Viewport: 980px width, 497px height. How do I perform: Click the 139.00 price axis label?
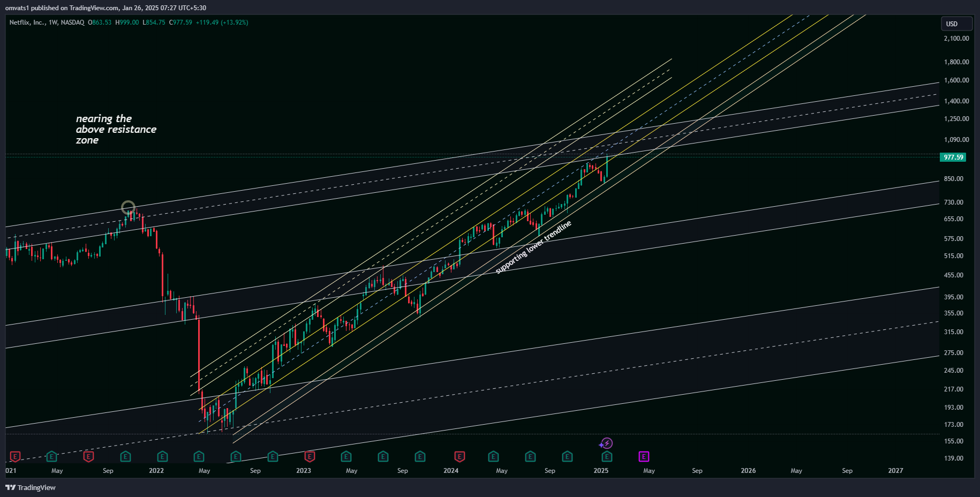point(954,458)
